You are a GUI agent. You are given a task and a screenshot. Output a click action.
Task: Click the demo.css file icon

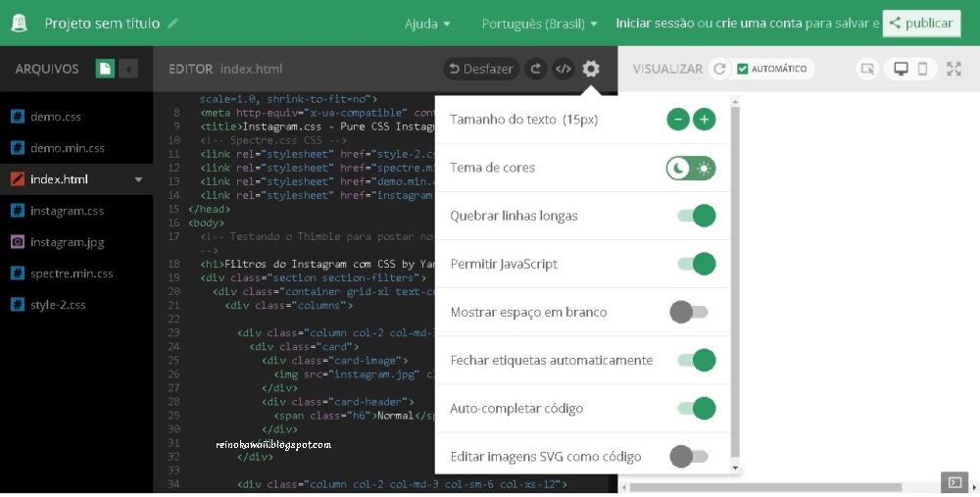pos(18,117)
